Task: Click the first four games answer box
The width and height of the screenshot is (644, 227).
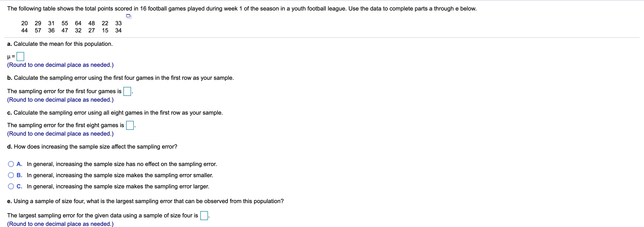Action: [x=127, y=91]
